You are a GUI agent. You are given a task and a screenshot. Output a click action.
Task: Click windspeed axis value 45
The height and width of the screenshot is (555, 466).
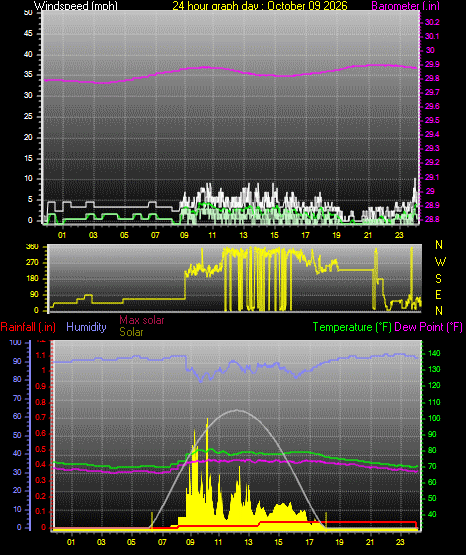click(x=28, y=34)
